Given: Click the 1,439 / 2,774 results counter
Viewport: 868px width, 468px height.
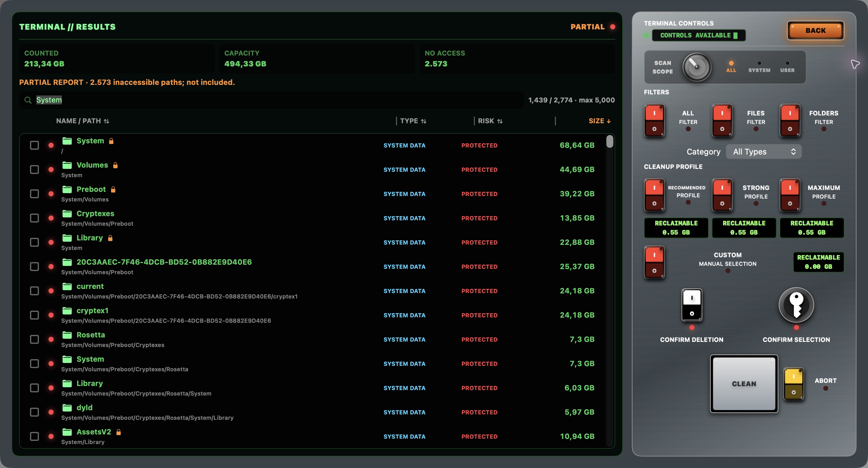Looking at the screenshot, I should 572,100.
